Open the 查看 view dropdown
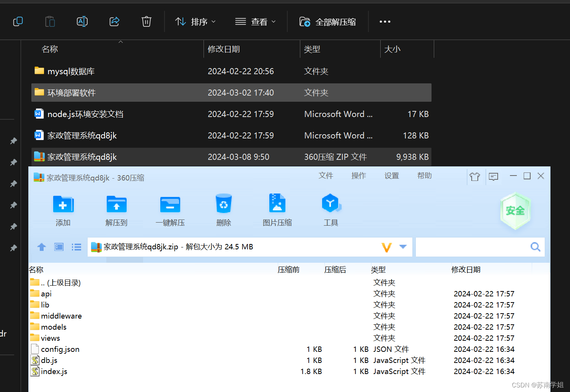Screen dimensions: 570x392 click(256, 21)
